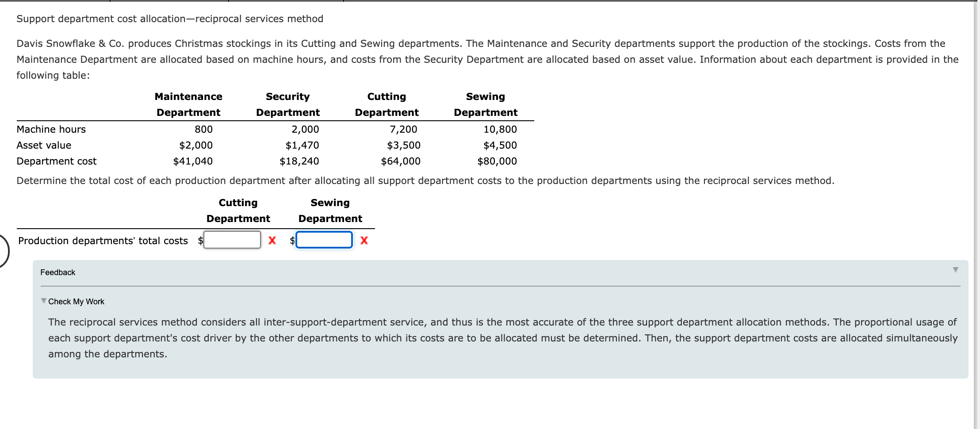Click the red X beside Cutting Department input
This screenshot has height=429, width=980.
[x=272, y=241]
